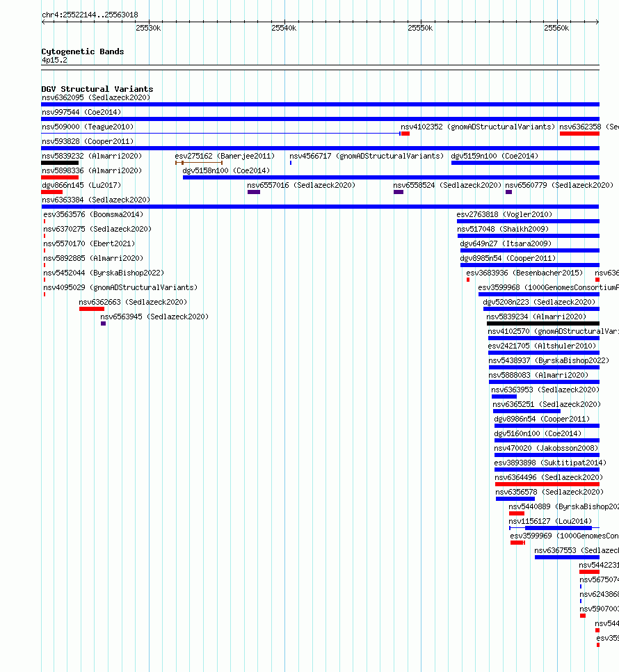Viewport: 619px width, 672px height.
Task: Select the 4p15.2 band label
Action: coord(54,60)
